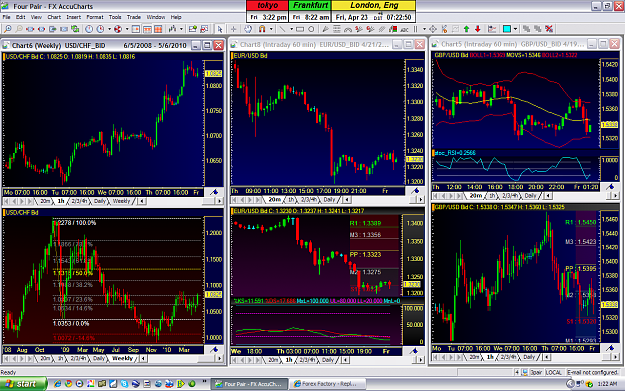This screenshot has height=391, width=625.
Task: Click E-mail not configured status text
Action: coord(592,372)
